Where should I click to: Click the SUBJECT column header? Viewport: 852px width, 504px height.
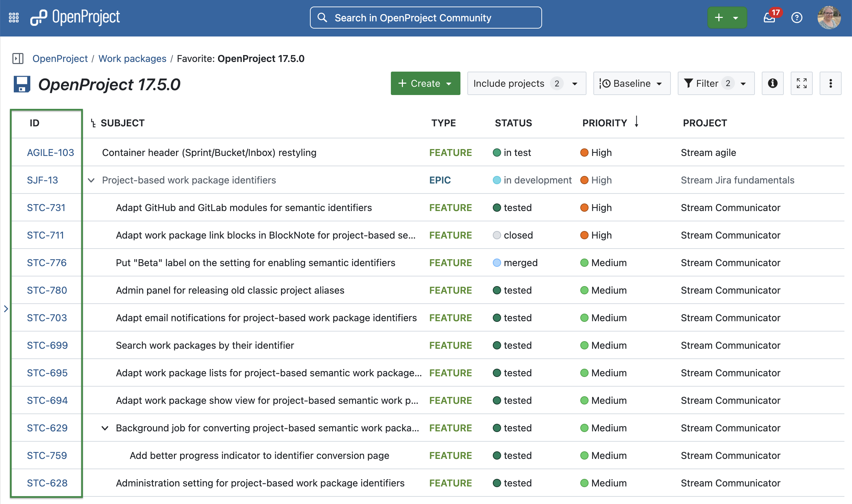(123, 123)
